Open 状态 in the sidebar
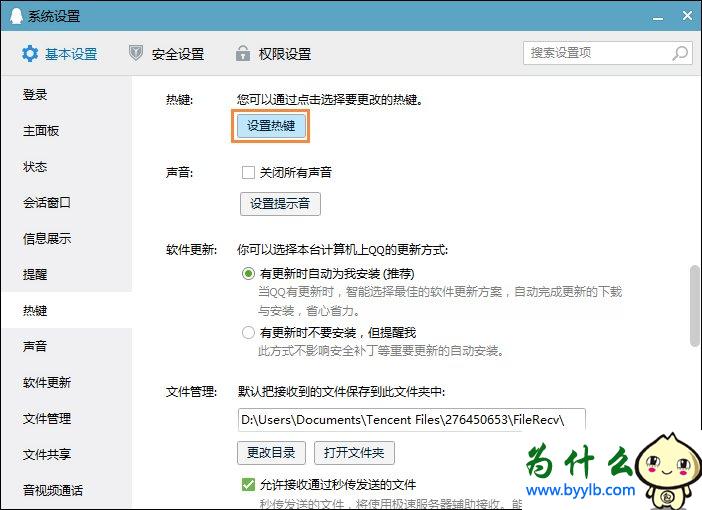 66,167
